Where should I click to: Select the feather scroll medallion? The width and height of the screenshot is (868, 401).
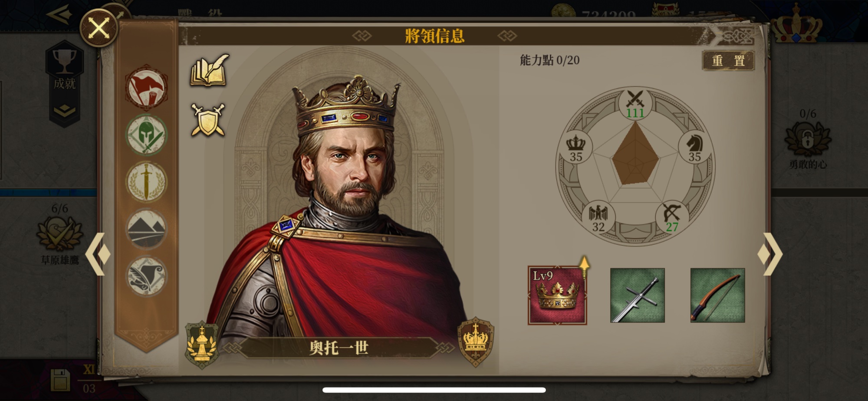[x=146, y=276]
